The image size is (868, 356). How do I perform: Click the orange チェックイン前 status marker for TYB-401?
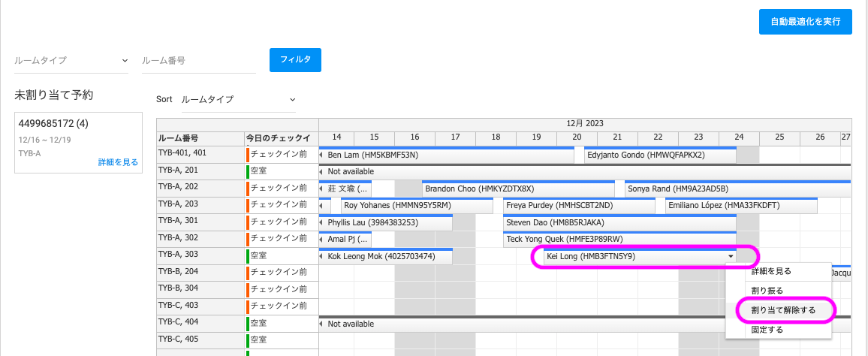(x=248, y=155)
